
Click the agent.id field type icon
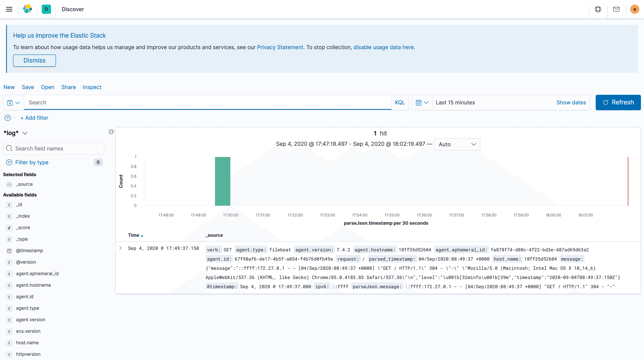tap(9, 297)
